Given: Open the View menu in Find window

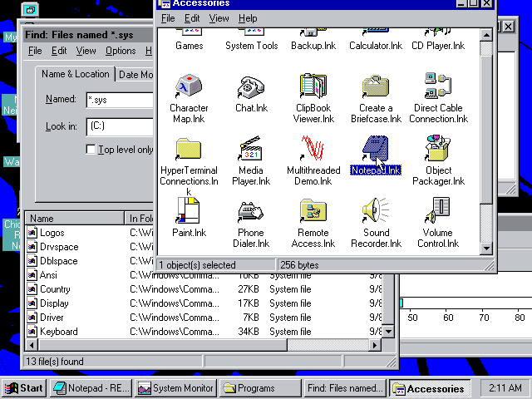Looking at the screenshot, I should (86, 51).
